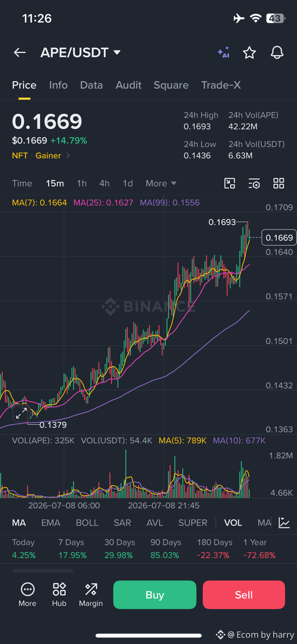Tap the volume MA(10): 677K legend
Screen dimensions: 297x644
coord(239,440)
